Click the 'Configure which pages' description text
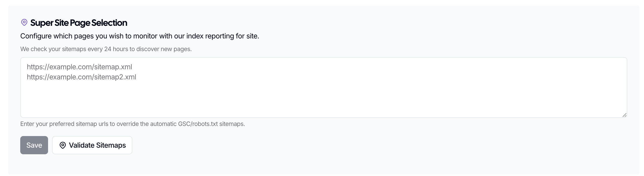 tap(140, 36)
